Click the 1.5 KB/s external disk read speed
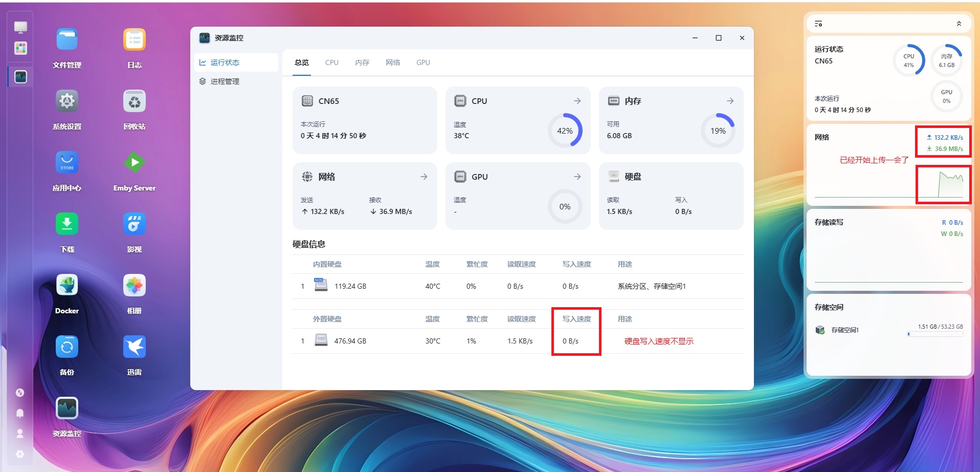This screenshot has height=472, width=980. 520,341
